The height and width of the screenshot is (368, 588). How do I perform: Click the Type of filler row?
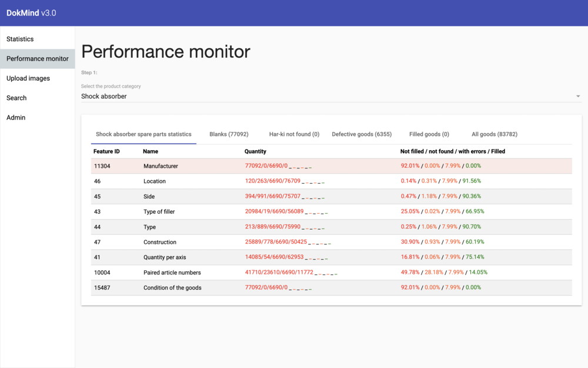click(x=159, y=212)
